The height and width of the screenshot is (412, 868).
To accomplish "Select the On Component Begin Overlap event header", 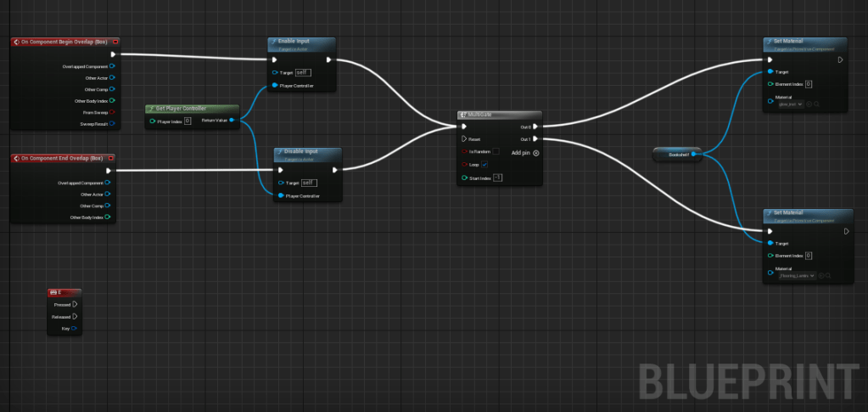I will (x=64, y=42).
